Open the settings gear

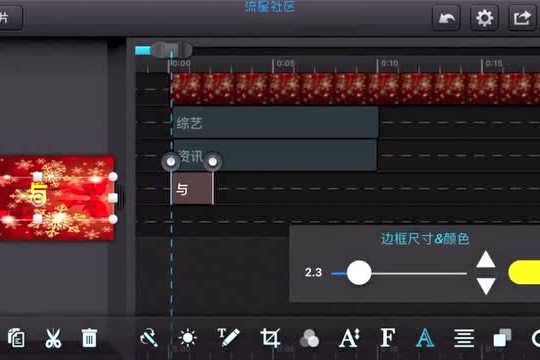tap(484, 18)
